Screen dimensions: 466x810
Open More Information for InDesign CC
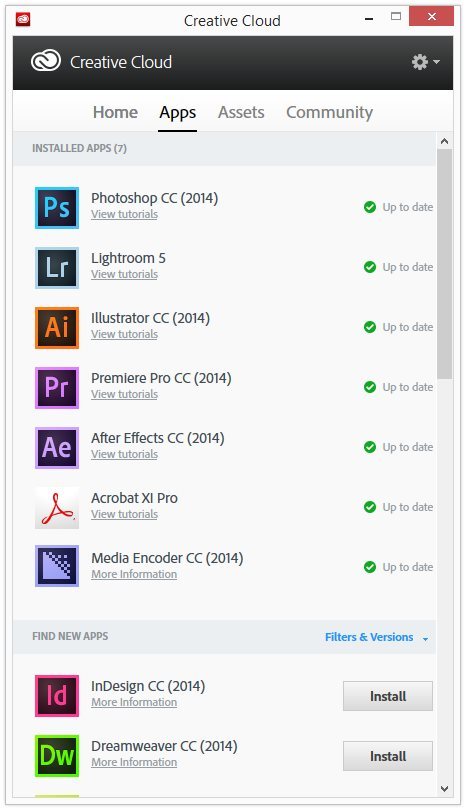coord(134,702)
